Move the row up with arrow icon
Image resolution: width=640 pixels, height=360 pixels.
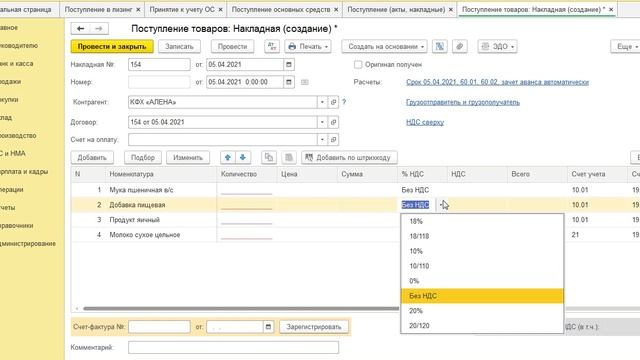pos(228,158)
